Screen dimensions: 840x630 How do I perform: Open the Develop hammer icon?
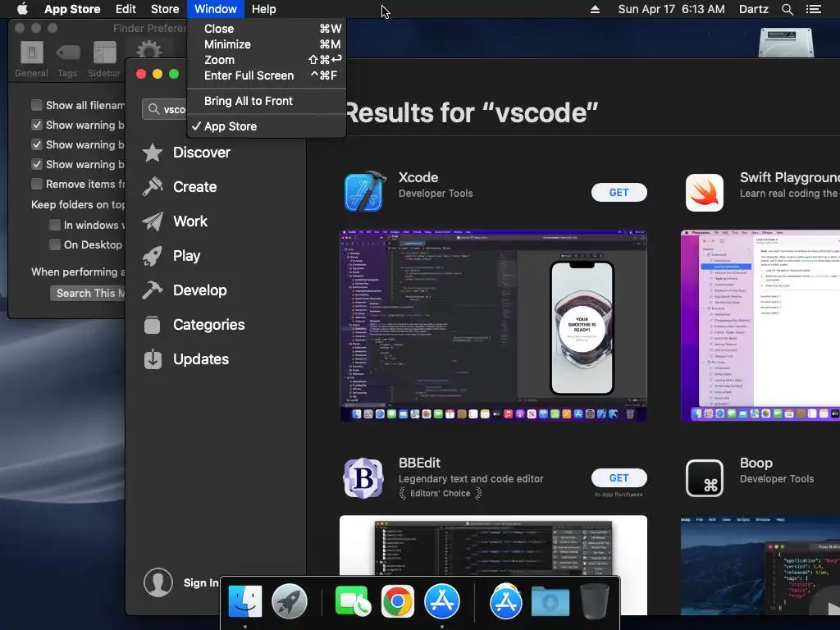pyautogui.click(x=153, y=290)
